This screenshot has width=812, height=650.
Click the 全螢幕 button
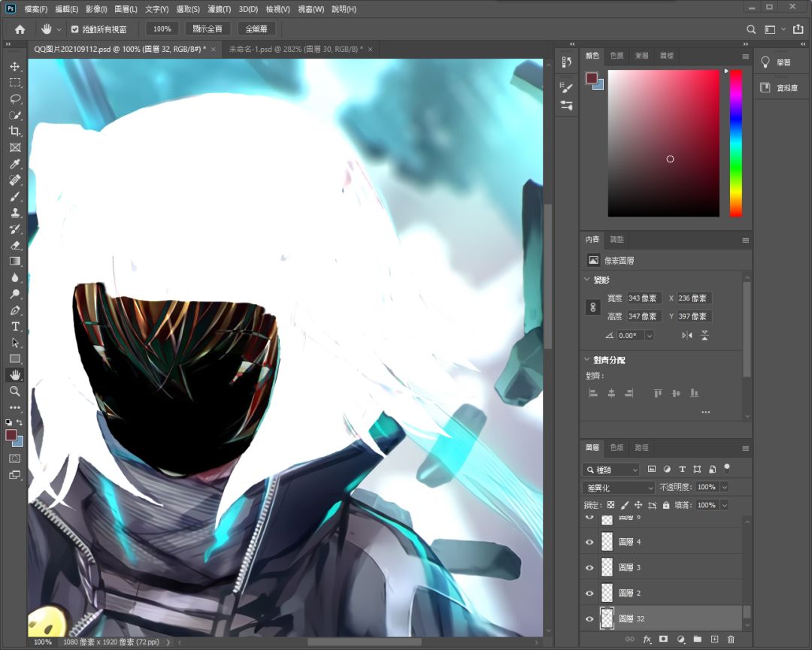[x=256, y=29]
